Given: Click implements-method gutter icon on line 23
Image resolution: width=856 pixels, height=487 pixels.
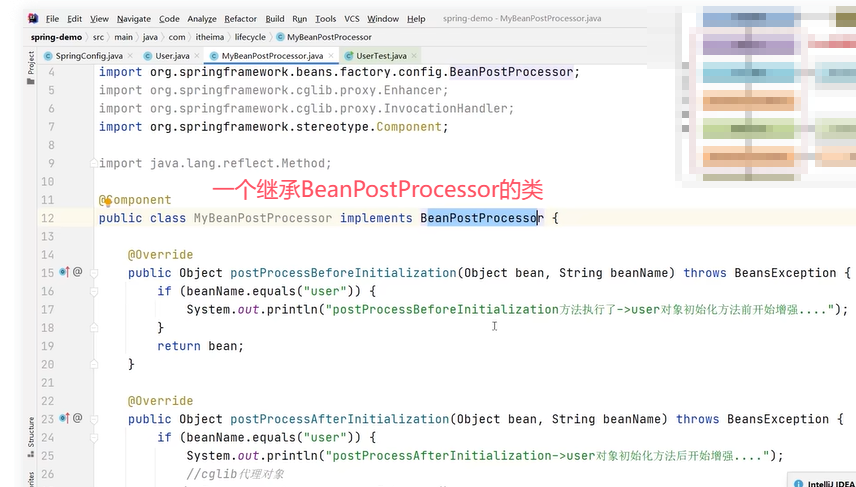Looking at the screenshot, I should [65, 418].
